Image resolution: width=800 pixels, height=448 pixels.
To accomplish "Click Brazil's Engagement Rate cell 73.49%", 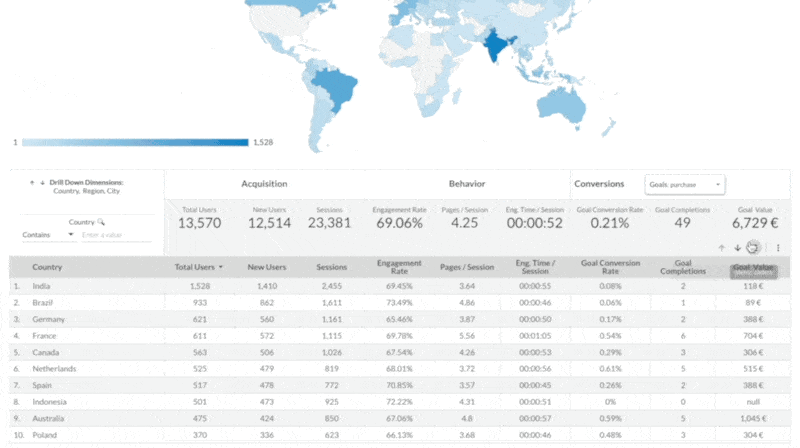I will pyautogui.click(x=399, y=303).
